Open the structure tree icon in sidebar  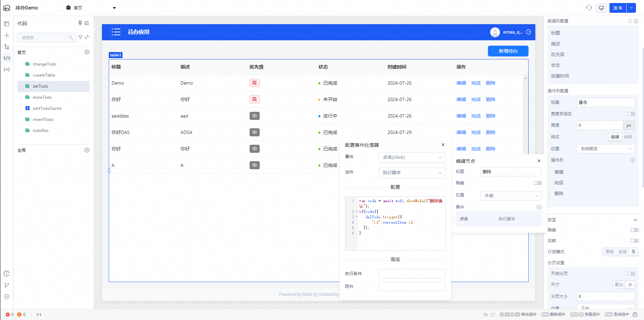pyautogui.click(x=7, y=47)
